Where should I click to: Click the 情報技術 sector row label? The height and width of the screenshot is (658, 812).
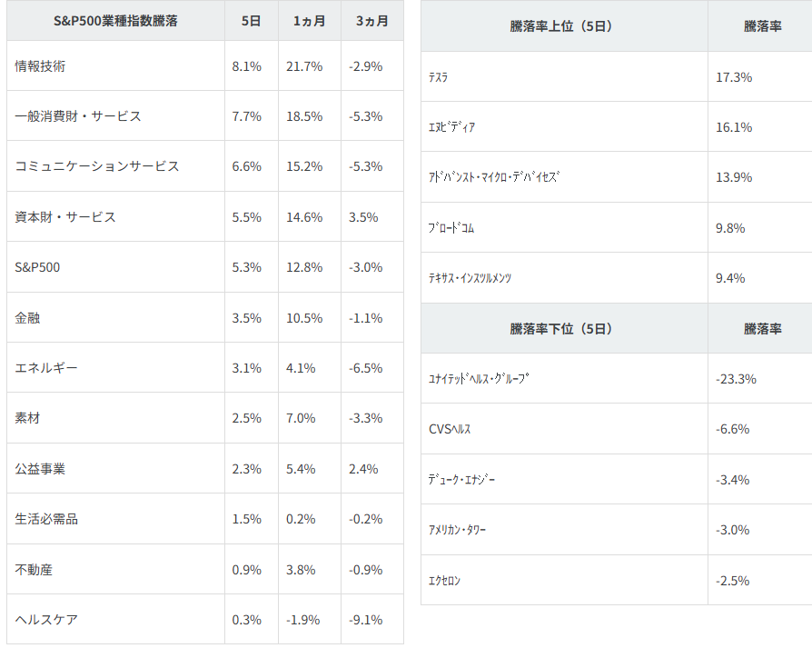pyautogui.click(x=41, y=66)
